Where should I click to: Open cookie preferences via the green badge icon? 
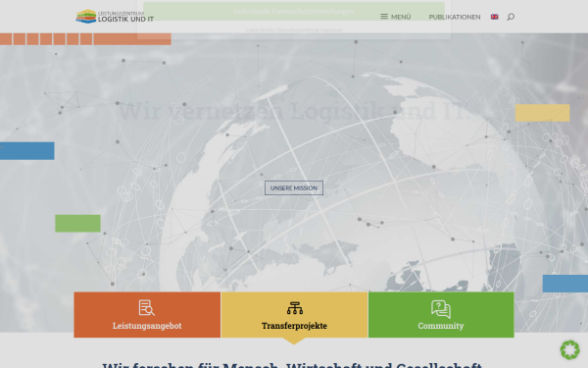tap(570, 350)
